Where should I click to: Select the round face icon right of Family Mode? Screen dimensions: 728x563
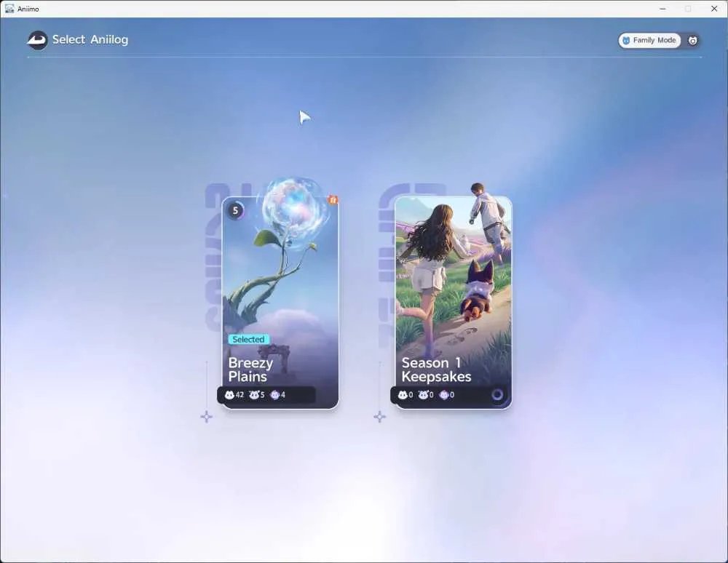pos(692,41)
